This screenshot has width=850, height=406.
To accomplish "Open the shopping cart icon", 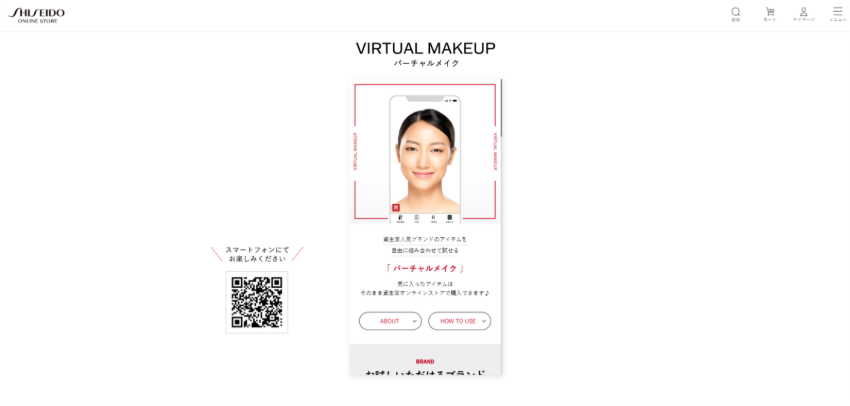I will [769, 14].
